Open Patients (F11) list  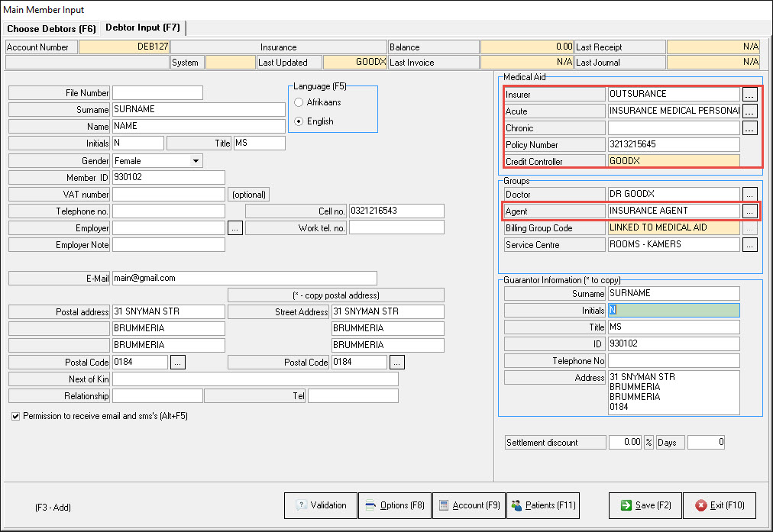[544, 505]
